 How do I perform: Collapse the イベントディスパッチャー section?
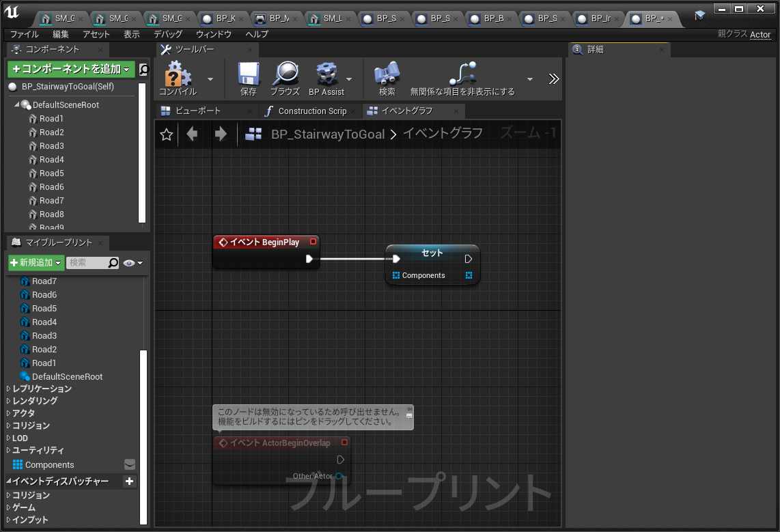pyautogui.click(x=8, y=481)
